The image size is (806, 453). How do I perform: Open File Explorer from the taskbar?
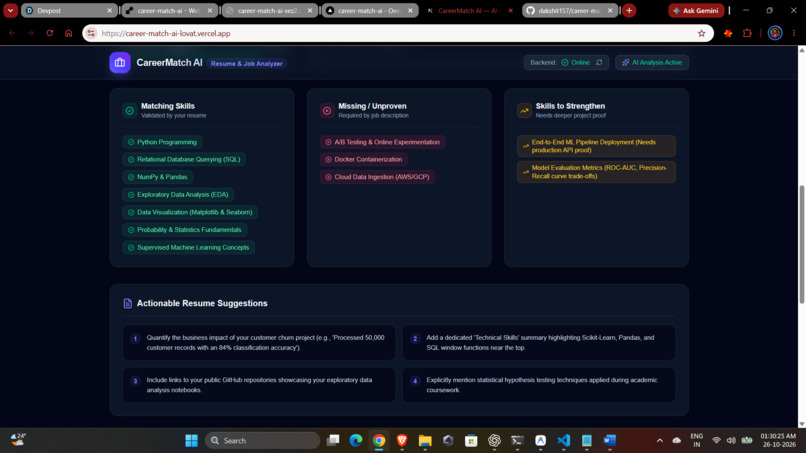pos(425,441)
